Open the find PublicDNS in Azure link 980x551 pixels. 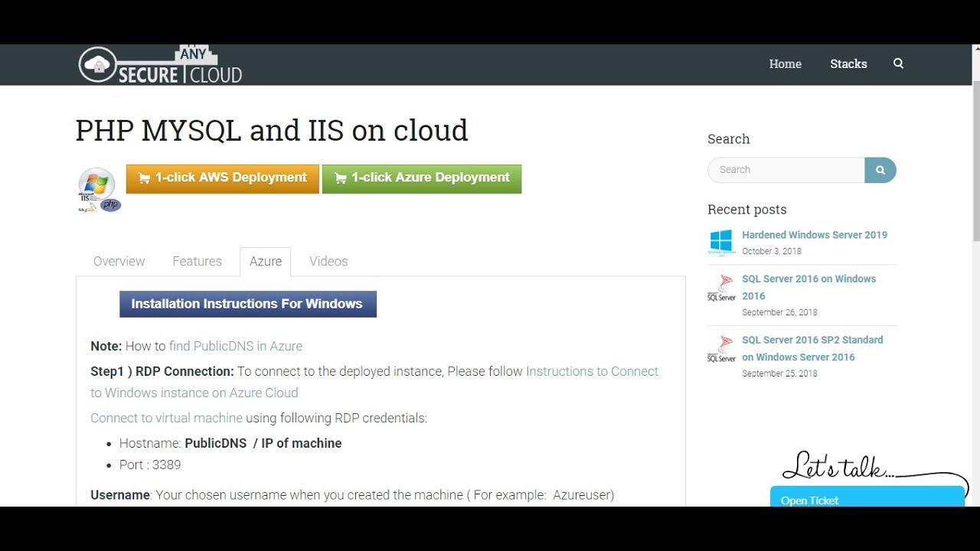236,346
